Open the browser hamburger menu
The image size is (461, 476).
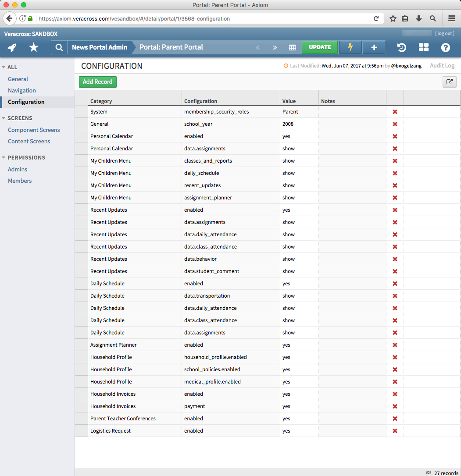tap(452, 18)
